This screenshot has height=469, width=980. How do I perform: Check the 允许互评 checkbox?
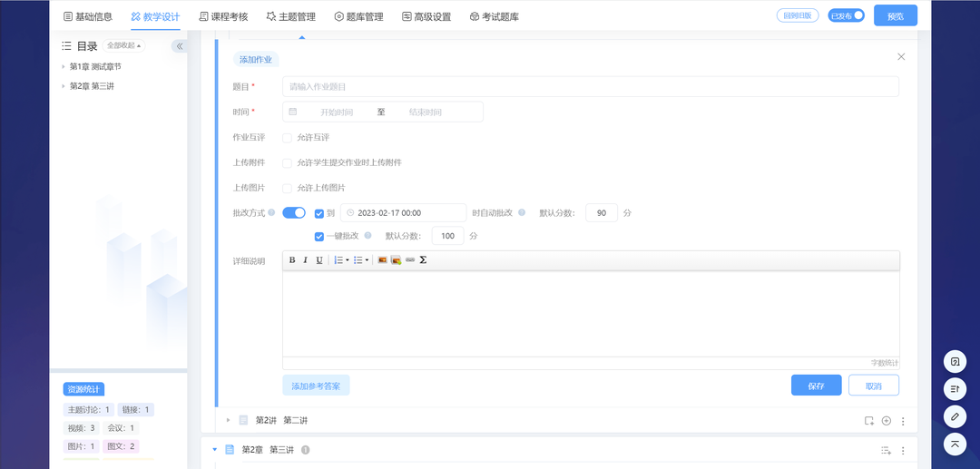[x=288, y=137]
